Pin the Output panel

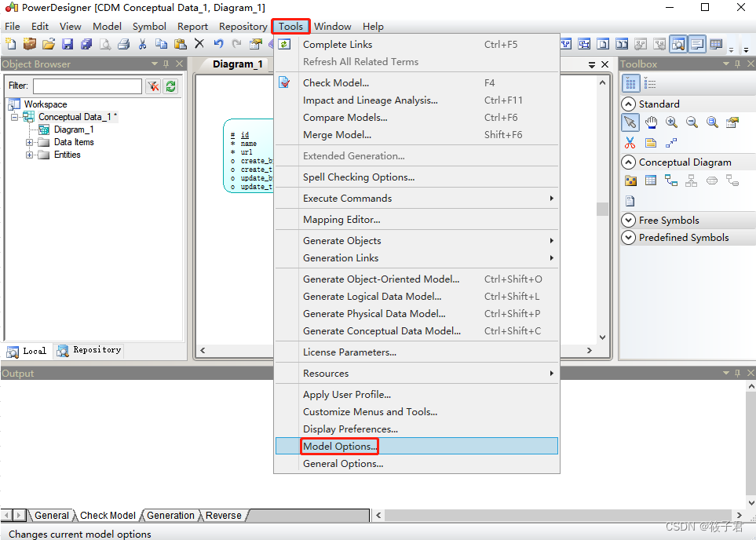tap(737, 373)
